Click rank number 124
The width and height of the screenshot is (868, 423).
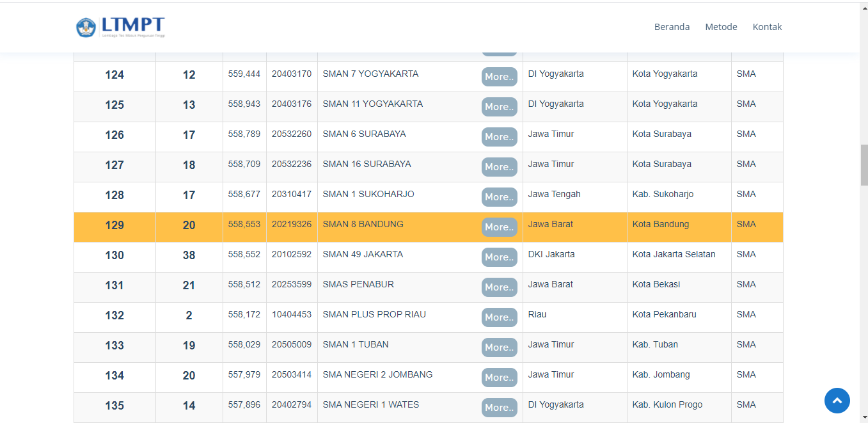click(114, 75)
